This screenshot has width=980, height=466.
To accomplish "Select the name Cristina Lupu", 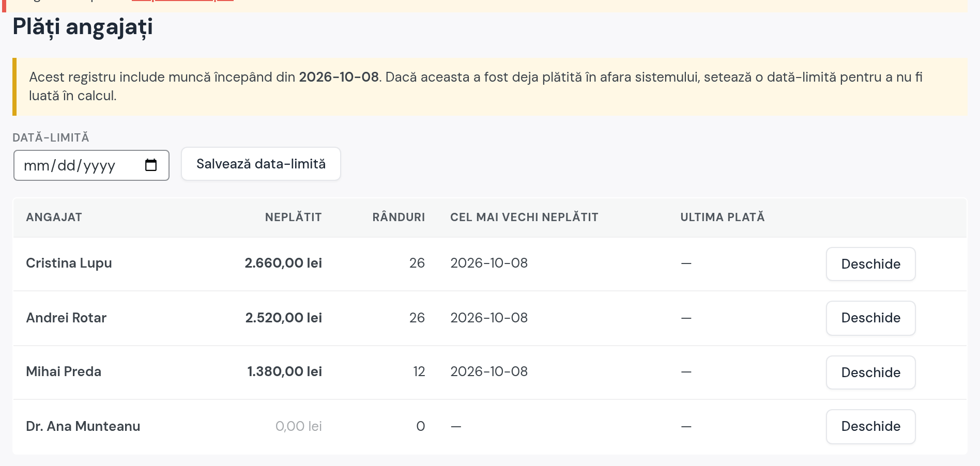I will pos(69,263).
